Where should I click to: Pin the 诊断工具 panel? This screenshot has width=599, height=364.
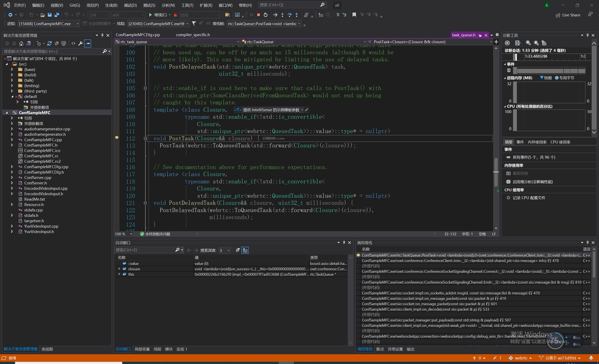tap(587, 35)
